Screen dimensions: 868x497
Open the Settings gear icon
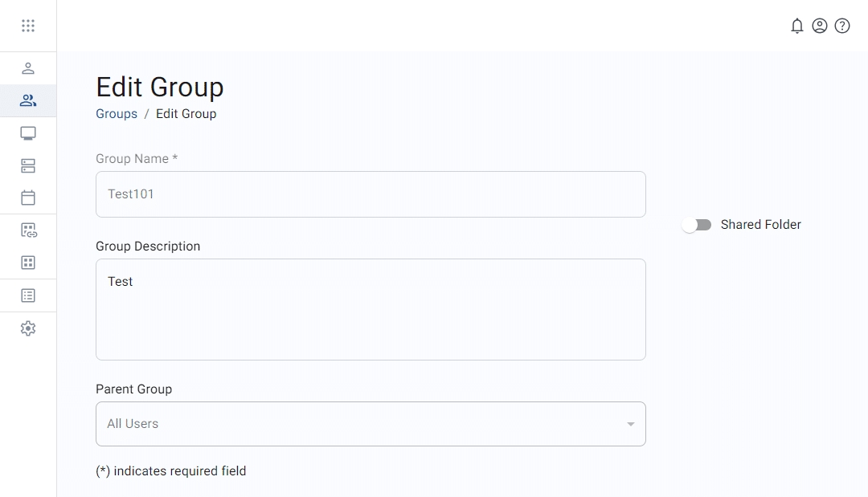[28, 328]
